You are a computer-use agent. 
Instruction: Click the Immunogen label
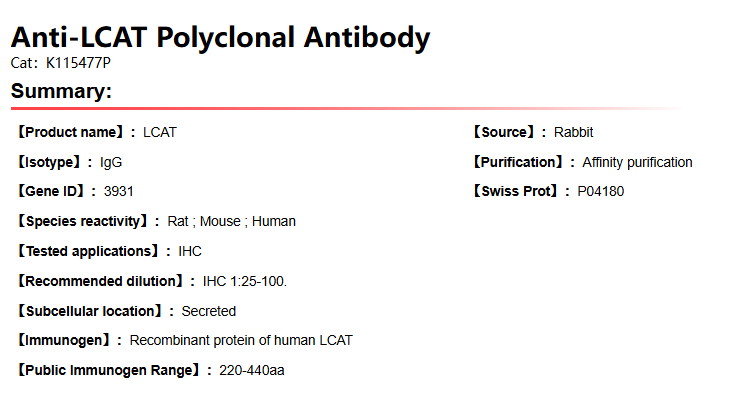(x=66, y=340)
